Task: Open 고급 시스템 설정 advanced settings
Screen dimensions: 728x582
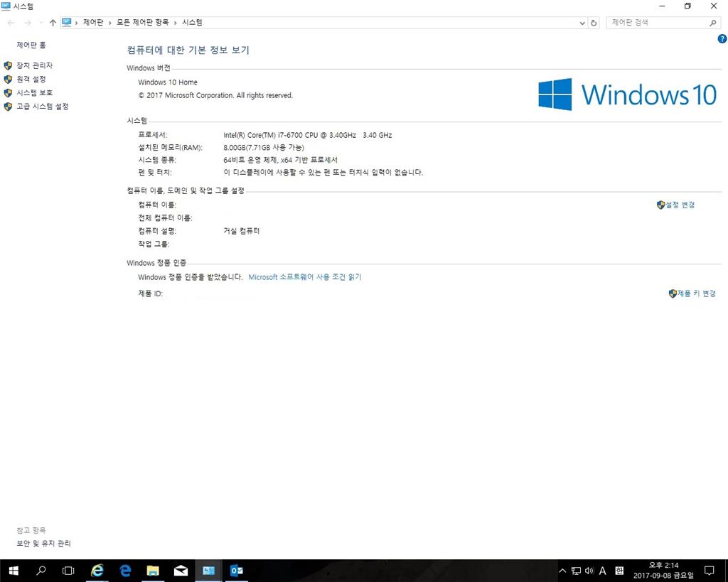Action: tap(42, 107)
